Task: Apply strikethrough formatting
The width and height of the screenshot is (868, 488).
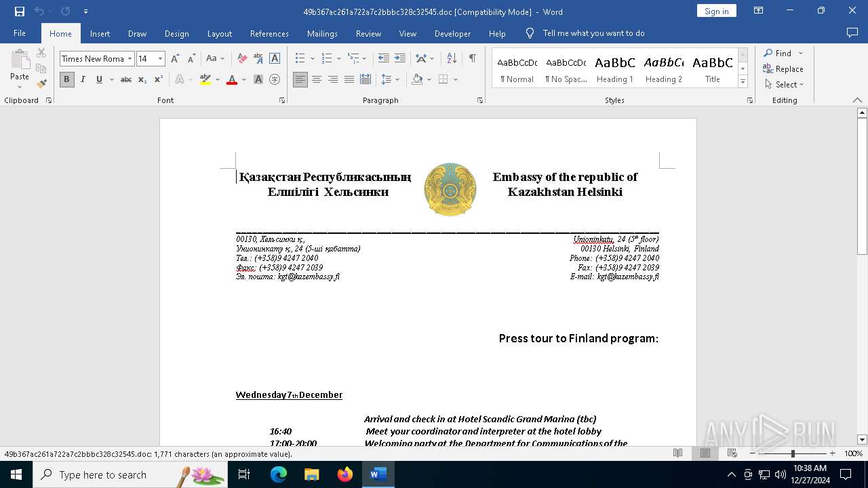Action: [126, 79]
